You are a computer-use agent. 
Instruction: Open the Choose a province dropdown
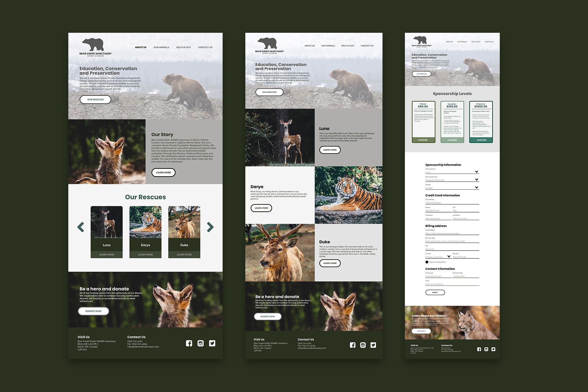pyautogui.click(x=438, y=257)
